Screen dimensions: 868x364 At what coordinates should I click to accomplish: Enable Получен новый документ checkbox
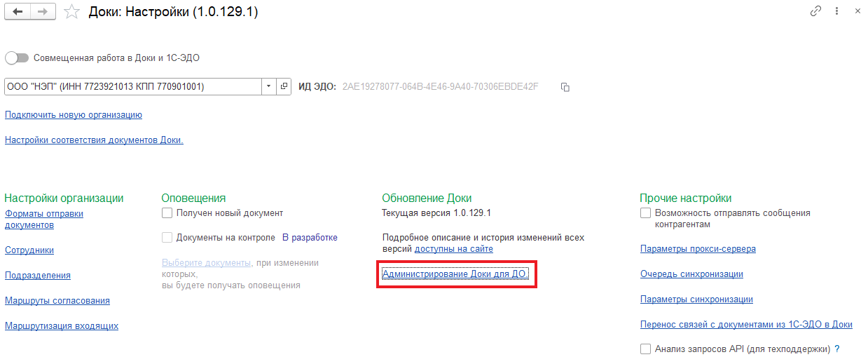point(167,213)
